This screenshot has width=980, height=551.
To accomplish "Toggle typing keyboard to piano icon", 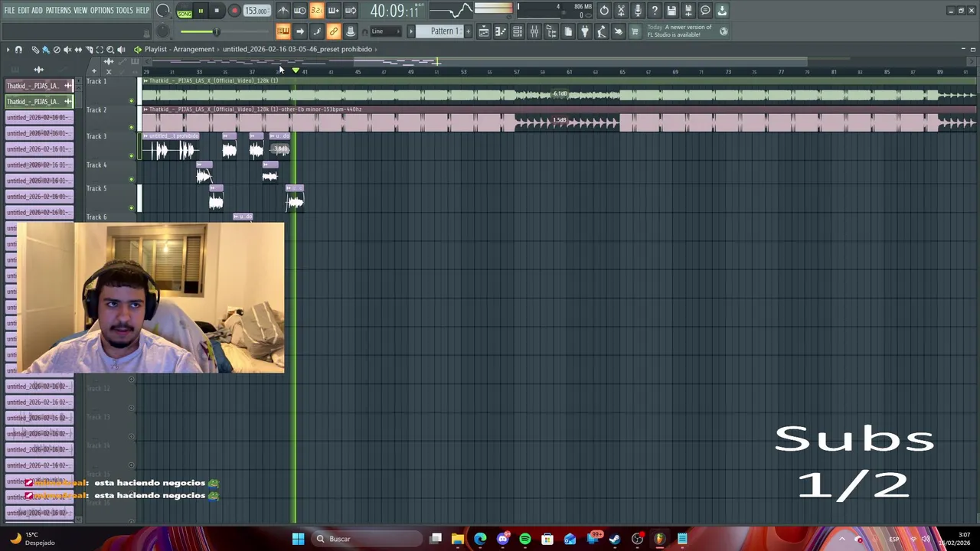I will [x=283, y=31].
